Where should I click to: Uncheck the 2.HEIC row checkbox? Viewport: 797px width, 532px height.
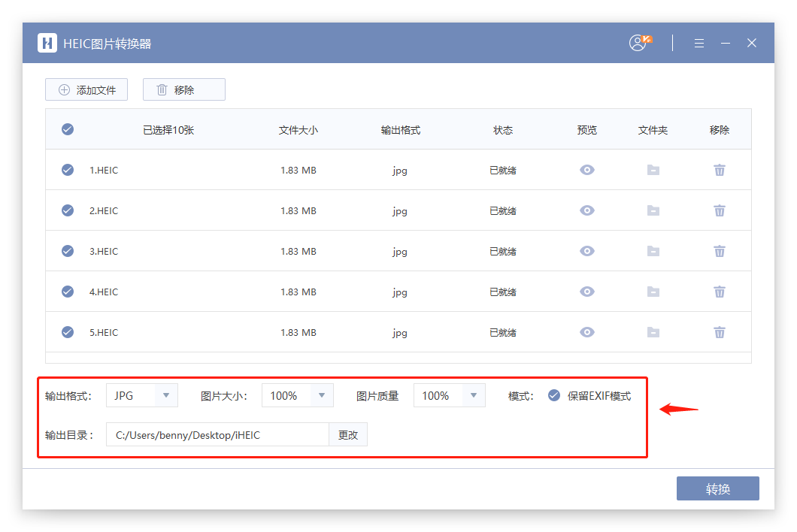pos(68,210)
